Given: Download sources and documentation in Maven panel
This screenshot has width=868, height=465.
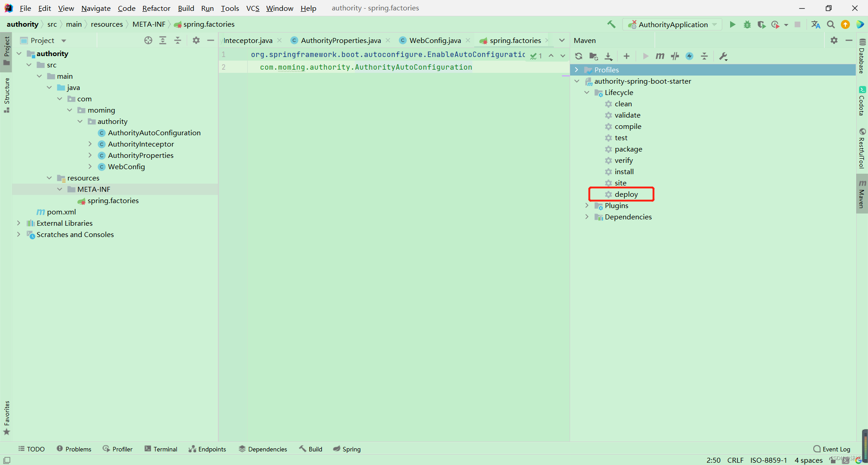Looking at the screenshot, I should 609,56.
